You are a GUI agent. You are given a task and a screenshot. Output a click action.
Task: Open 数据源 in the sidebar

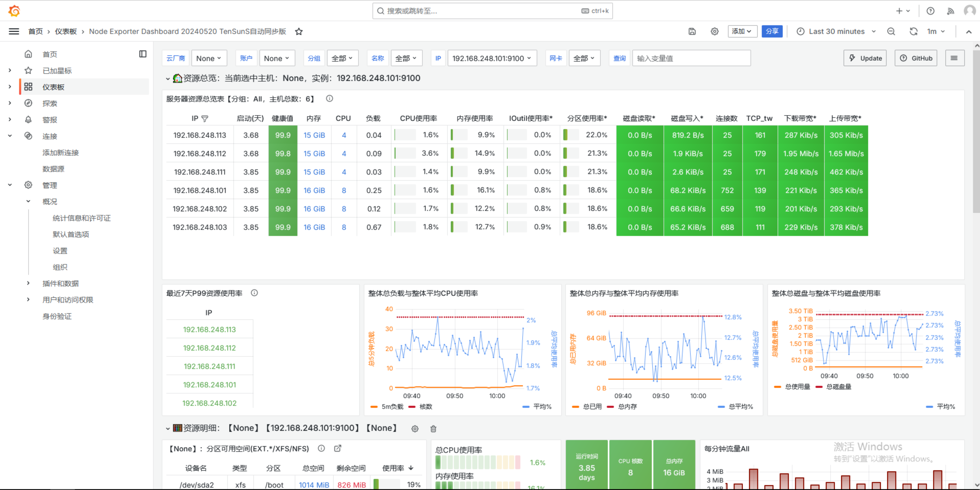(53, 169)
